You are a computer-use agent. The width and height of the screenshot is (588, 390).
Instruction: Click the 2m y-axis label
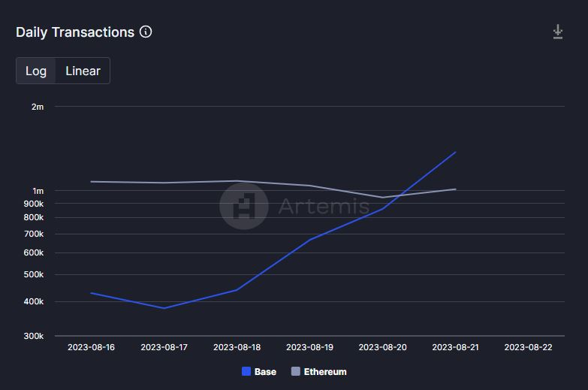click(x=38, y=107)
